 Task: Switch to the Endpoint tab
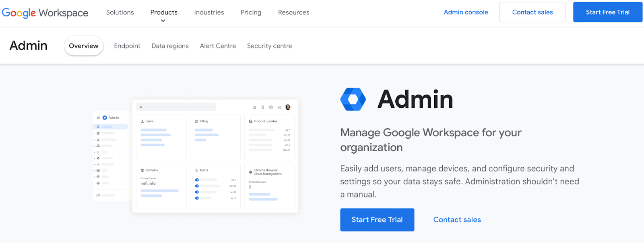pyautogui.click(x=127, y=46)
